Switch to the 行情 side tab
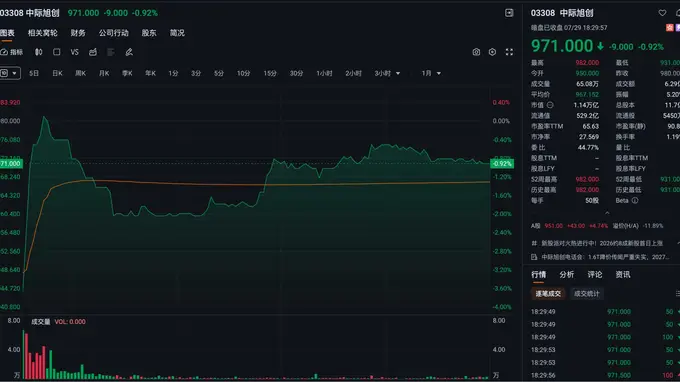This screenshot has height=382, width=680. pos(539,274)
